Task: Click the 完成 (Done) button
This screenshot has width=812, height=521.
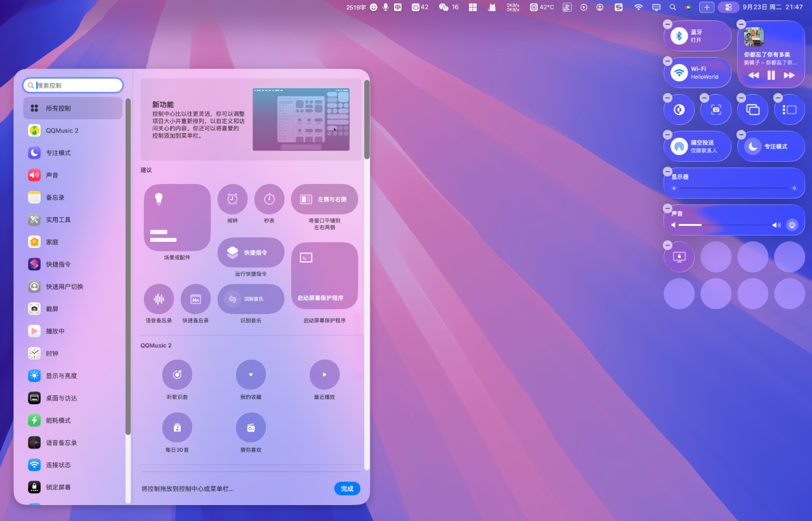Action: (x=347, y=489)
